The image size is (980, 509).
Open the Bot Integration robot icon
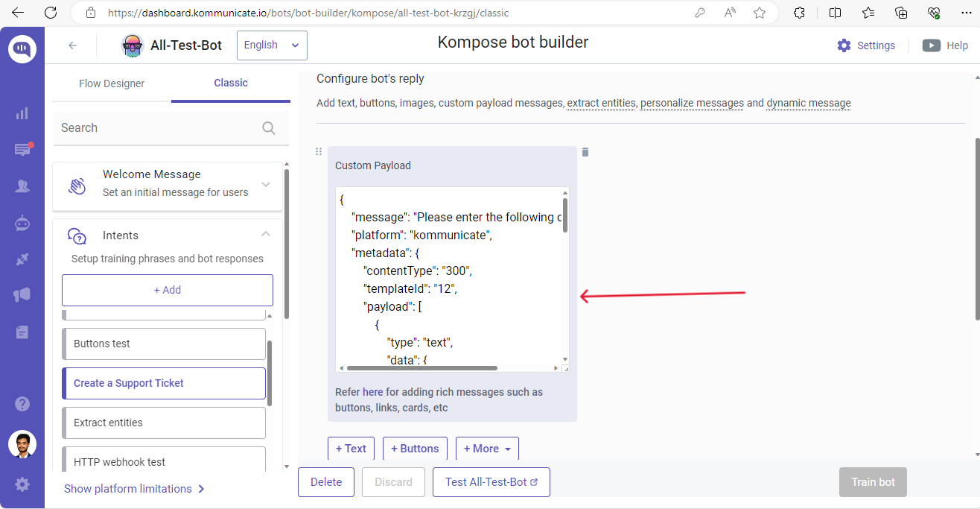pos(22,223)
